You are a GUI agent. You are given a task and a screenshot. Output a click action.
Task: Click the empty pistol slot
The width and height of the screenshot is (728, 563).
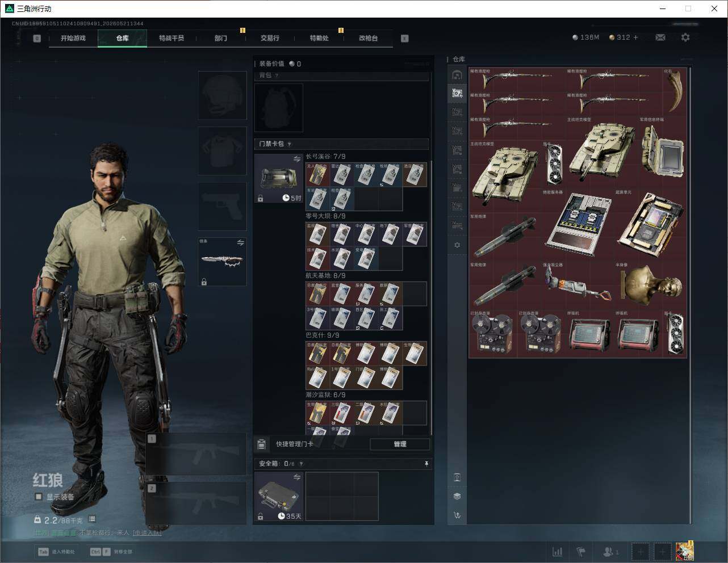click(222, 207)
